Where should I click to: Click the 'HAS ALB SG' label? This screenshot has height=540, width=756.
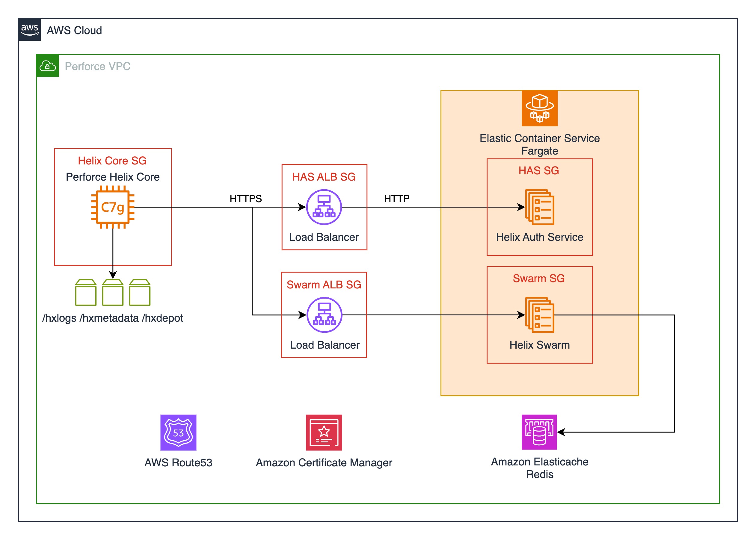pyautogui.click(x=324, y=177)
